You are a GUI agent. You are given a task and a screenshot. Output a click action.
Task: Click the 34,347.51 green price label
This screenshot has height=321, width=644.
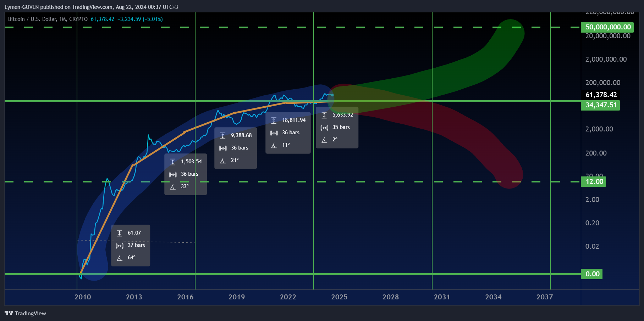[600, 105]
